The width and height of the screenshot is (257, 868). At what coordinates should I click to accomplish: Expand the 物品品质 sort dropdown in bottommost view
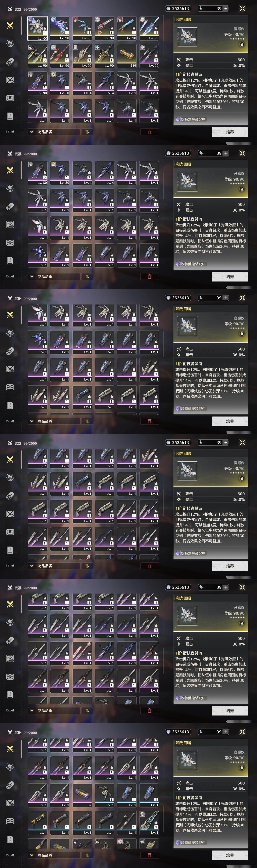click(54, 855)
